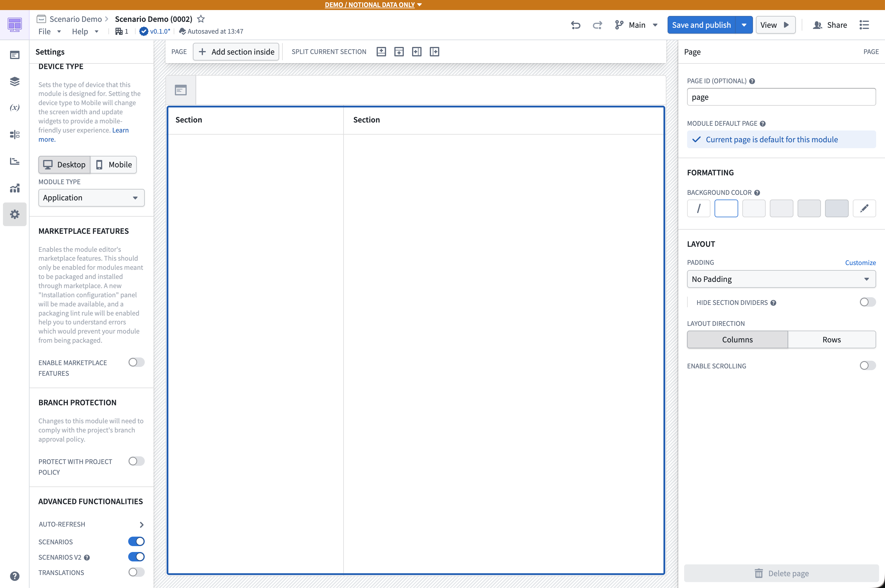Toggle Hide Section Dividers on

point(867,302)
